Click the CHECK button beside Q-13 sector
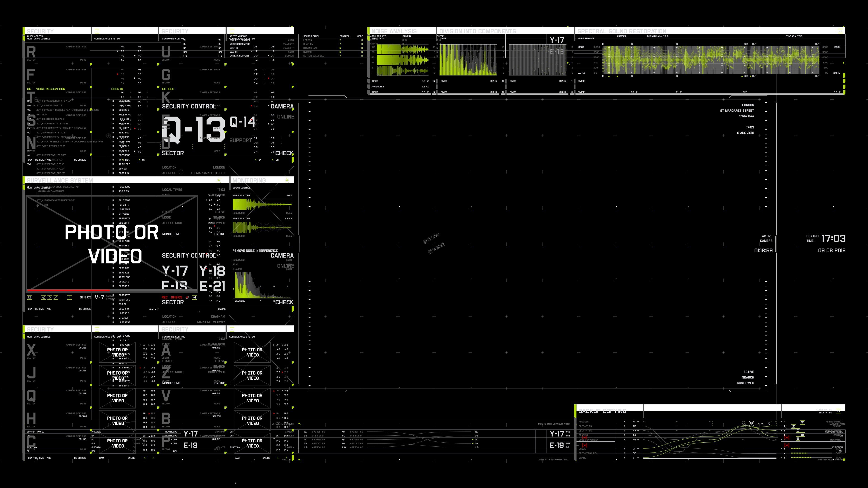The width and height of the screenshot is (868, 488). click(284, 153)
